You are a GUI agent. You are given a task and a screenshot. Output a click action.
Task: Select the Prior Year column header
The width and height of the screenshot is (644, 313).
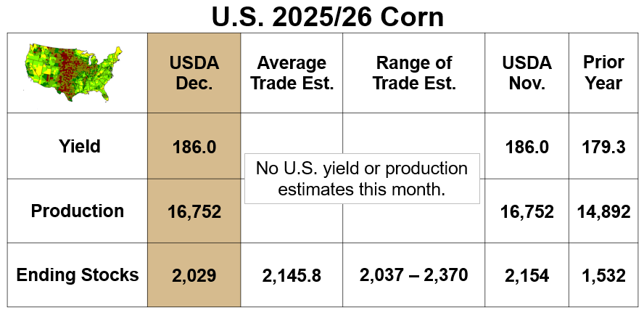point(603,73)
